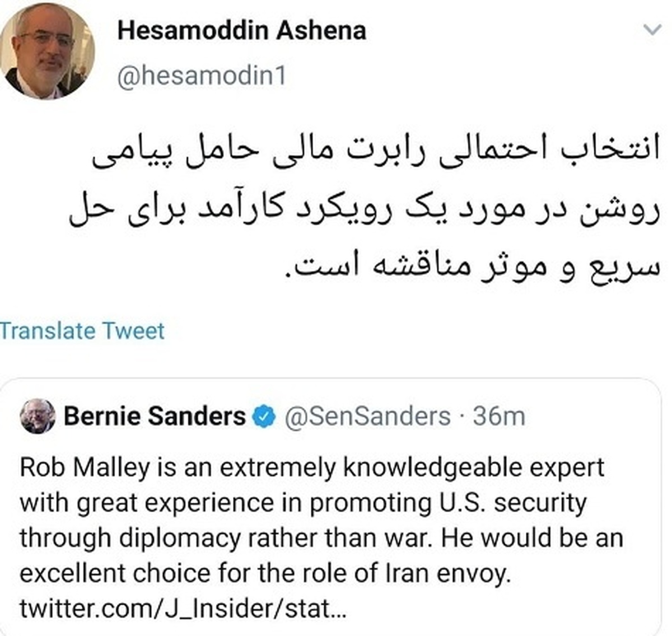Click the Hesamoddin Ashena display name

click(x=242, y=30)
